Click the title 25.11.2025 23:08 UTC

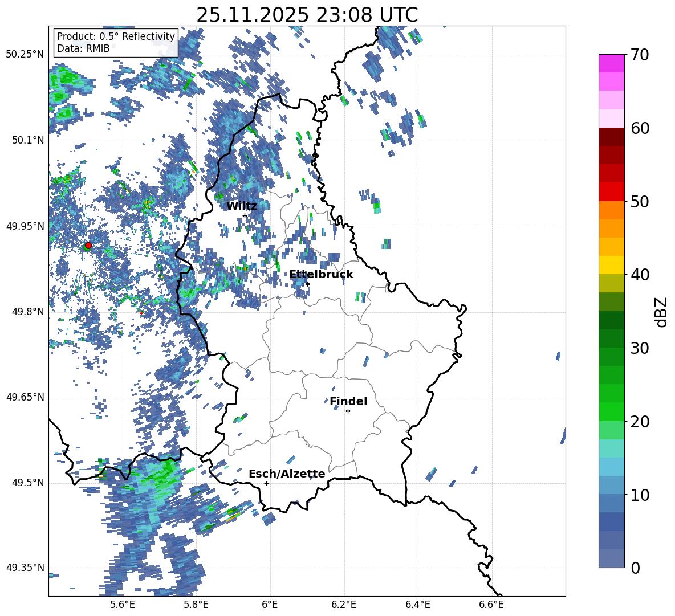pyautogui.click(x=307, y=15)
